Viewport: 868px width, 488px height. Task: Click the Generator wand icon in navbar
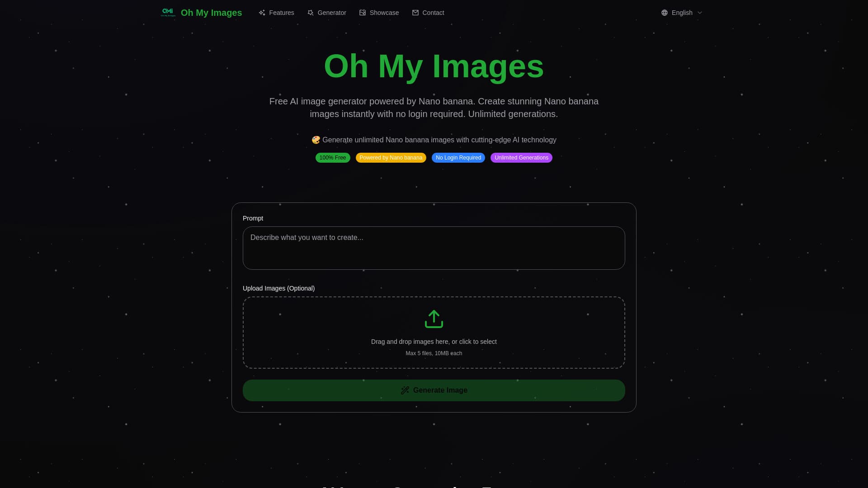coord(311,13)
